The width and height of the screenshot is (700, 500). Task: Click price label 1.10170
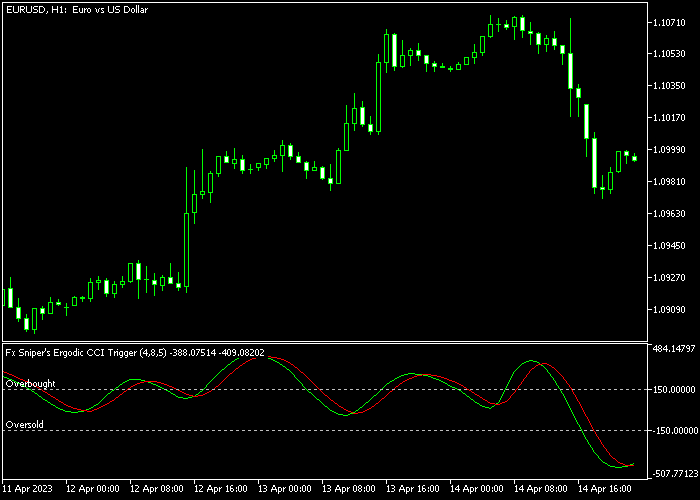pos(669,118)
